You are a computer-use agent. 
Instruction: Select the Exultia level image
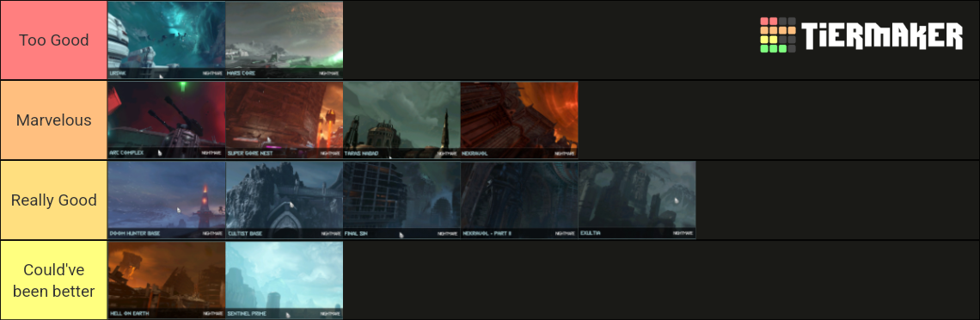coord(637,200)
